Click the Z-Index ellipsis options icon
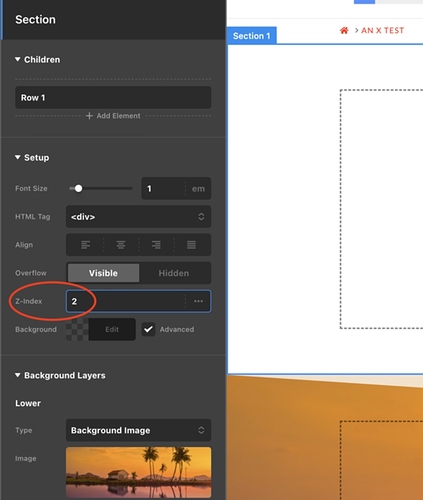This screenshot has width=423, height=500. (x=198, y=301)
